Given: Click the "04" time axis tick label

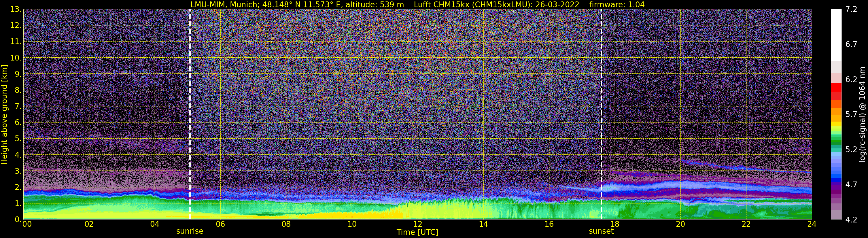Looking at the screenshot, I should coord(155,224).
